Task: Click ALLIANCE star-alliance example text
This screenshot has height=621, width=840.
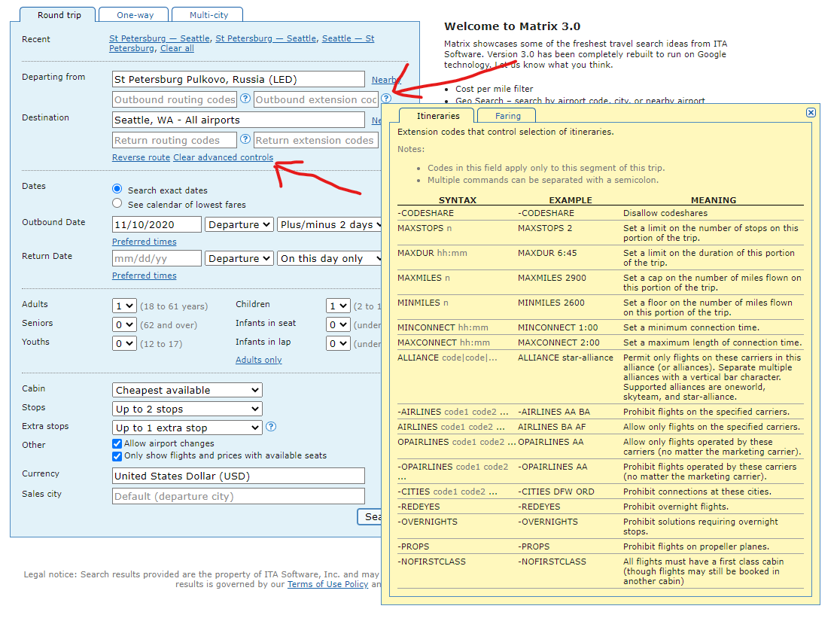Action: coord(565,358)
